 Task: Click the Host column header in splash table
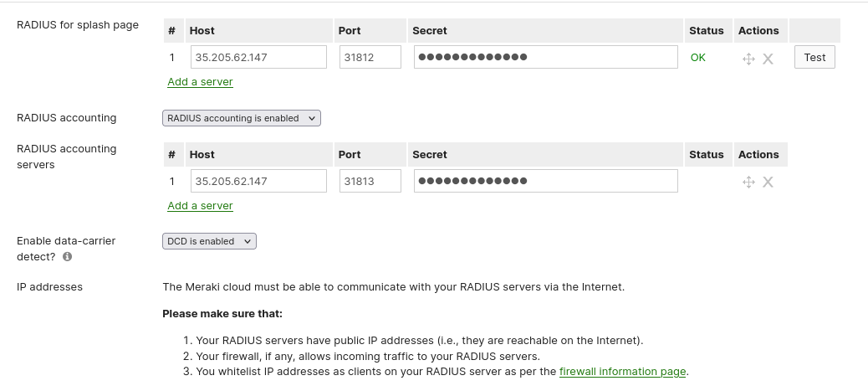(202, 31)
